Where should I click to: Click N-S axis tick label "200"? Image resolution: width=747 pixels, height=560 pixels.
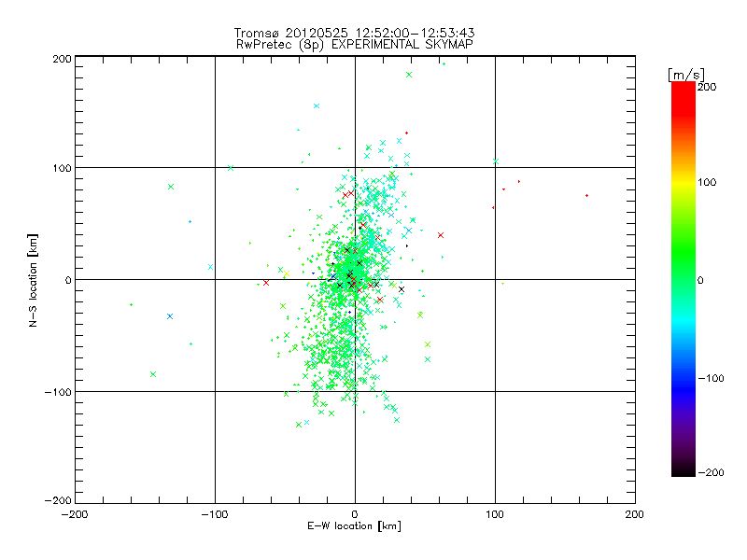pyautogui.click(x=62, y=59)
